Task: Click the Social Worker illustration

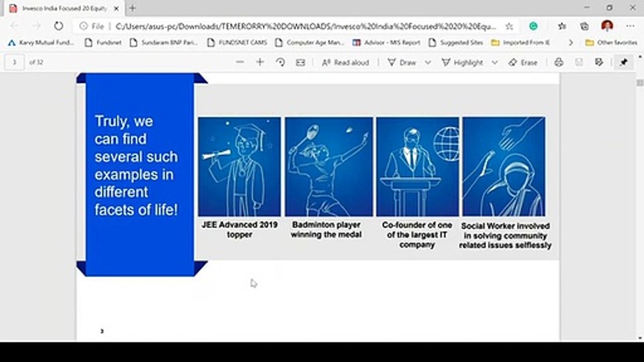Action: pos(504,166)
